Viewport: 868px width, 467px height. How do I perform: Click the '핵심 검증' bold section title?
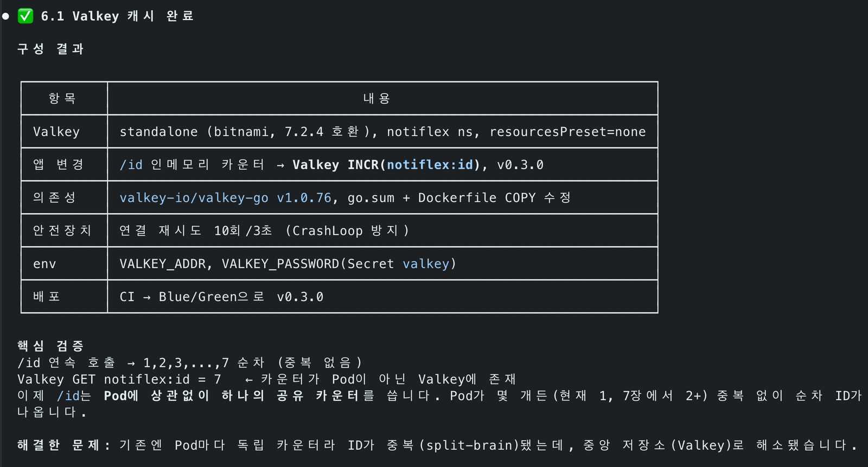point(50,346)
